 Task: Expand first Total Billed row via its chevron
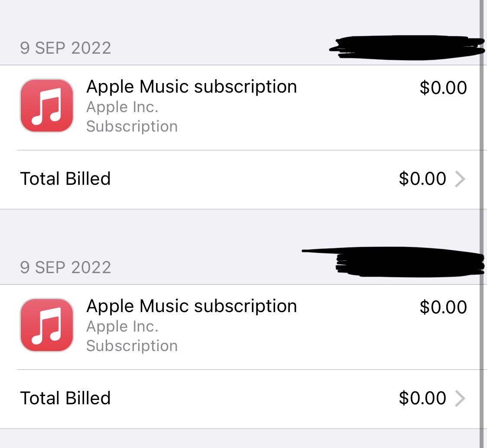(x=460, y=179)
